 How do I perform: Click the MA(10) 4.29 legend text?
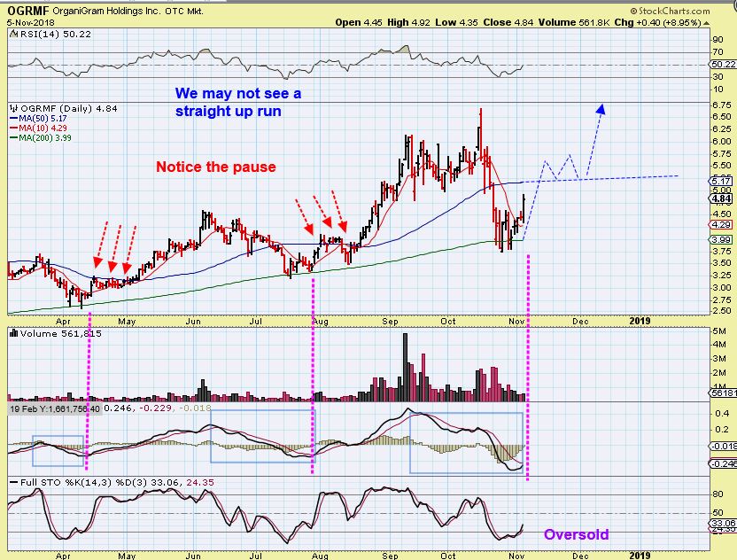(x=43, y=128)
